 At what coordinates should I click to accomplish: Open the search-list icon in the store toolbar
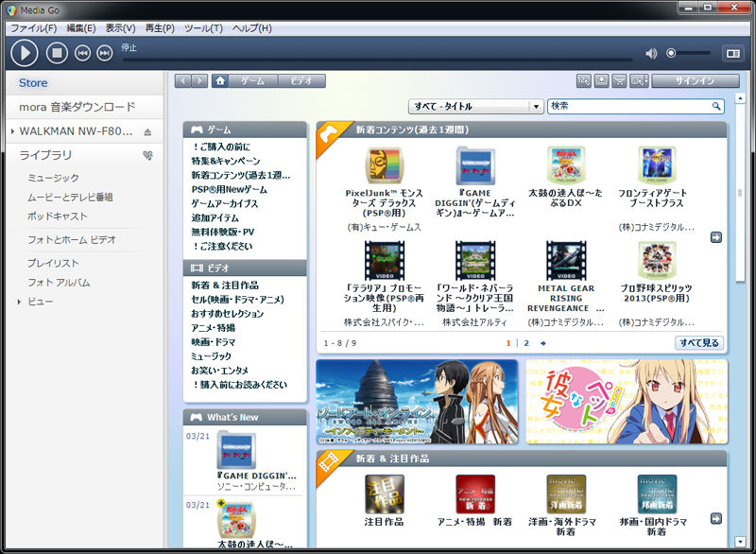click(x=584, y=80)
